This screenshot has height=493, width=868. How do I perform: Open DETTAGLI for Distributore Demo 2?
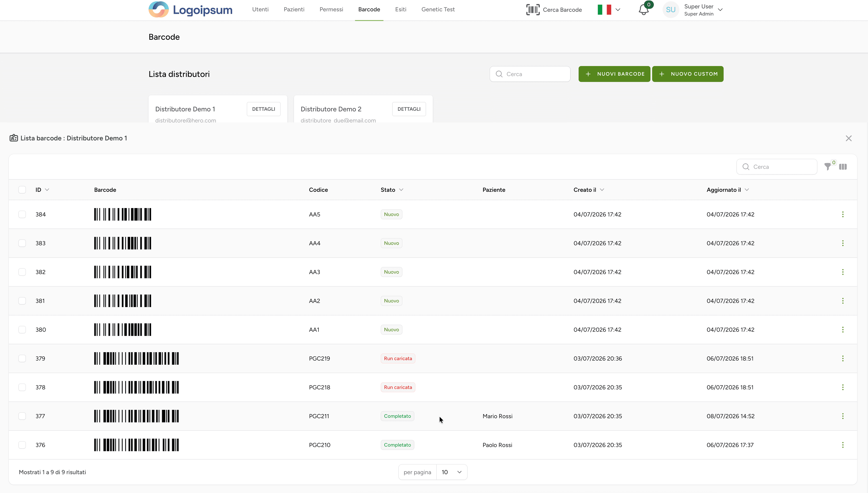click(x=409, y=109)
